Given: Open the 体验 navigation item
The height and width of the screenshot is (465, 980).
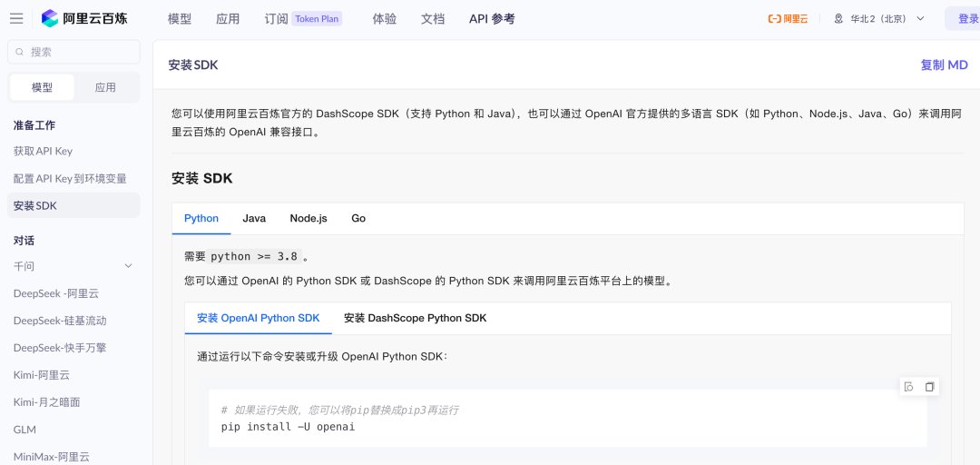Looking at the screenshot, I should [x=385, y=19].
